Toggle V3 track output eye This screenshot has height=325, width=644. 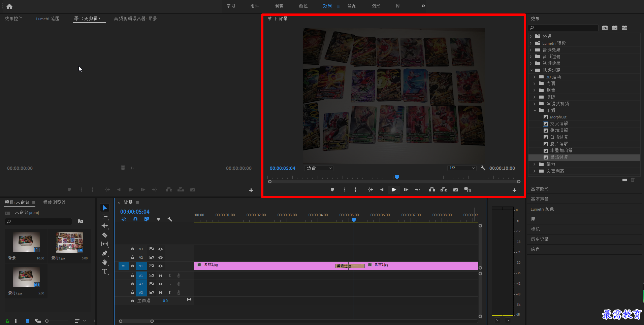pyautogui.click(x=161, y=249)
